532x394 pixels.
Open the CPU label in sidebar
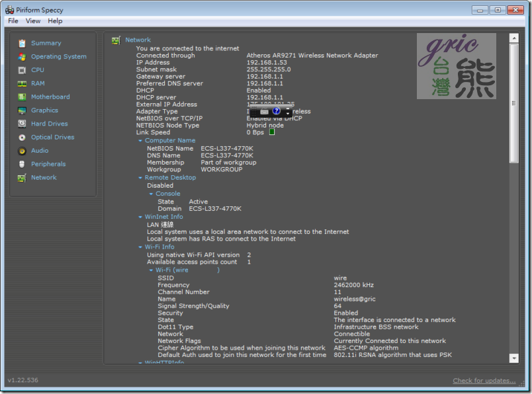click(x=38, y=70)
